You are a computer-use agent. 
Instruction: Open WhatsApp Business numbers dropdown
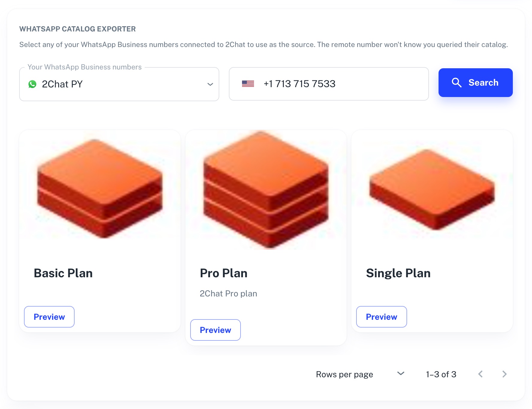(x=119, y=84)
